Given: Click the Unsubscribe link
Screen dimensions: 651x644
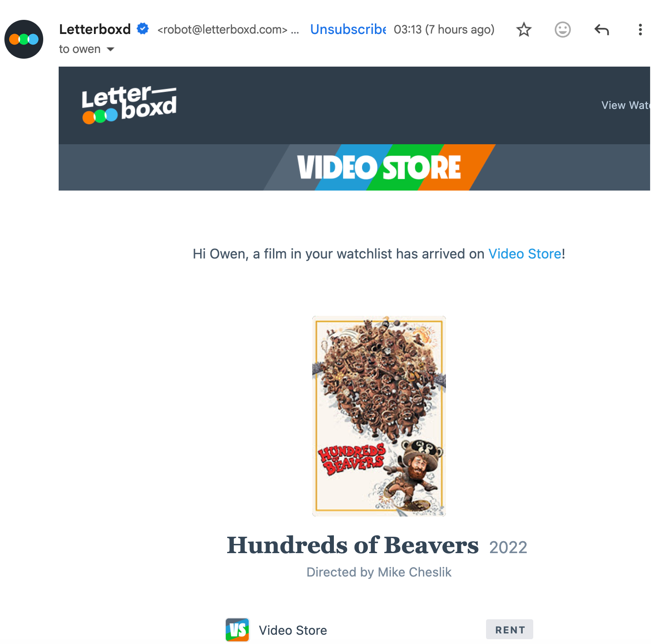Looking at the screenshot, I should click(x=348, y=29).
